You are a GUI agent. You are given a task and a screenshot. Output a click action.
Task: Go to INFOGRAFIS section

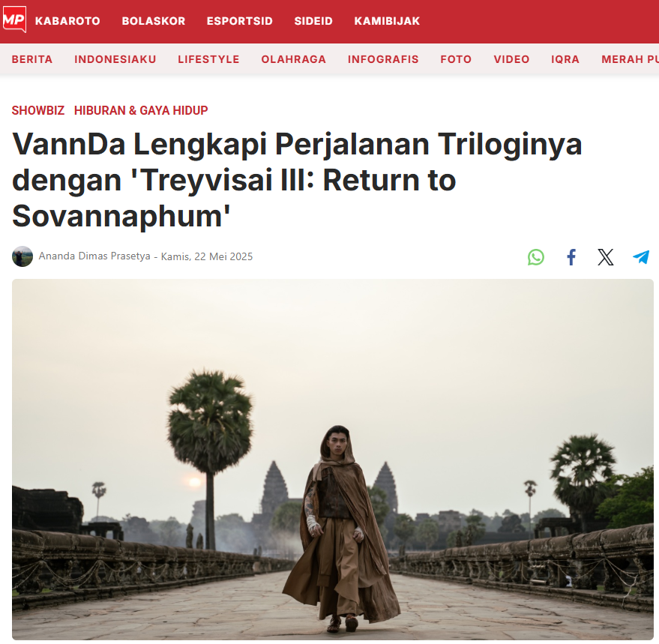(x=383, y=59)
